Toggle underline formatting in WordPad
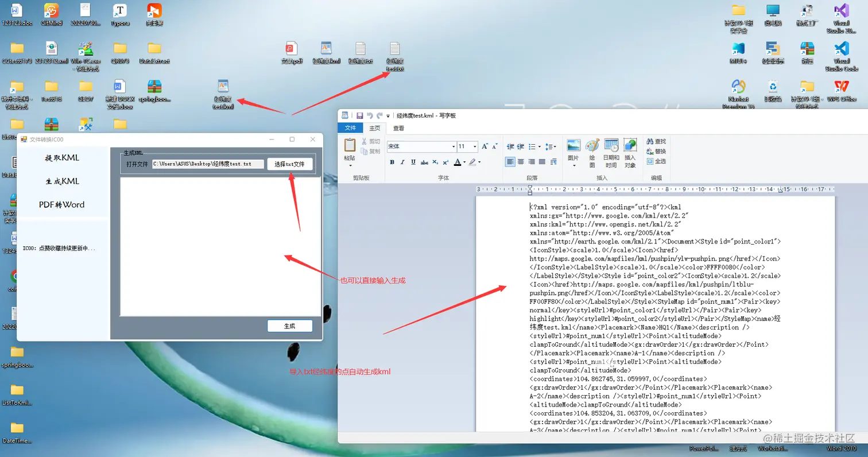The height and width of the screenshot is (457, 868). click(x=413, y=162)
